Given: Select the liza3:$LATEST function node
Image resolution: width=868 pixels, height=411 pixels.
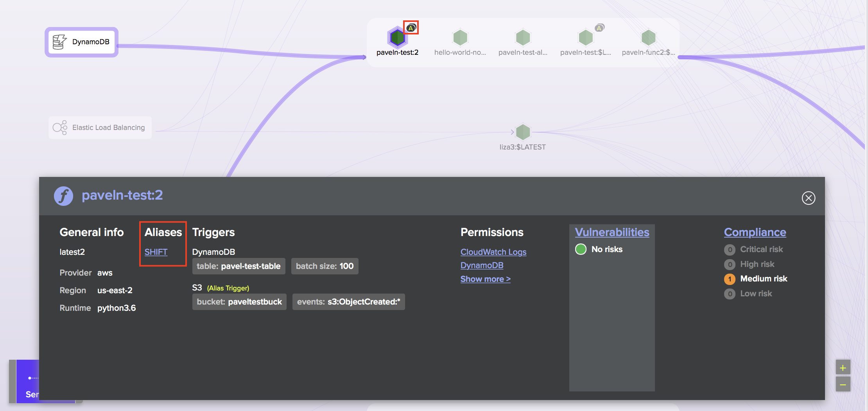Looking at the screenshot, I should pos(523,132).
